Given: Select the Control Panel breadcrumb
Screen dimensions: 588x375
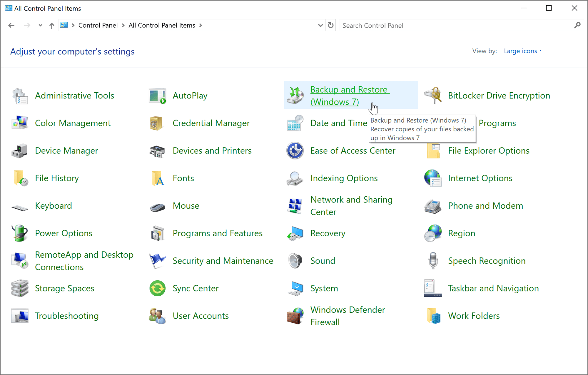Looking at the screenshot, I should [98, 26].
